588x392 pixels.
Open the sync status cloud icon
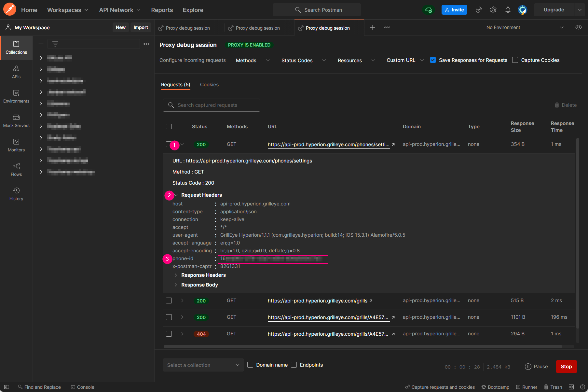[429, 10]
